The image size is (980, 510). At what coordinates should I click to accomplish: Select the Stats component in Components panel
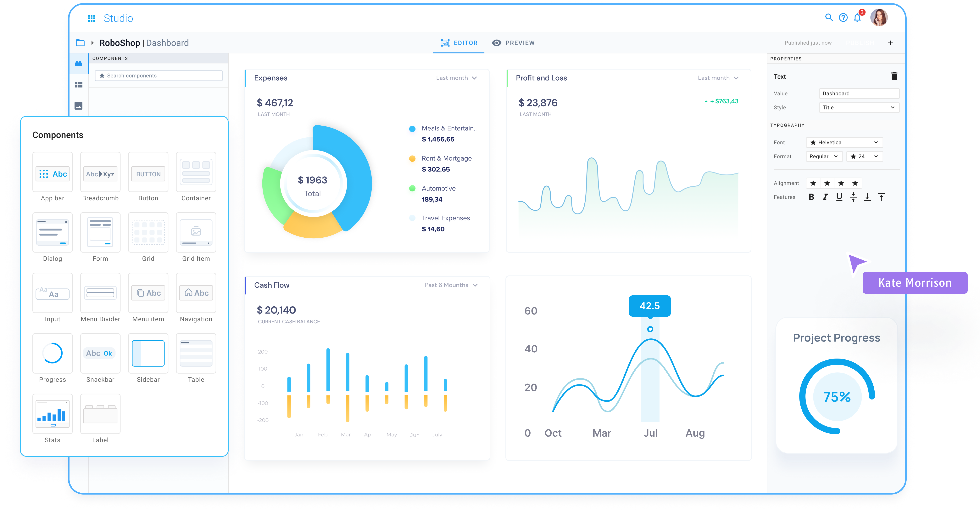(x=52, y=414)
